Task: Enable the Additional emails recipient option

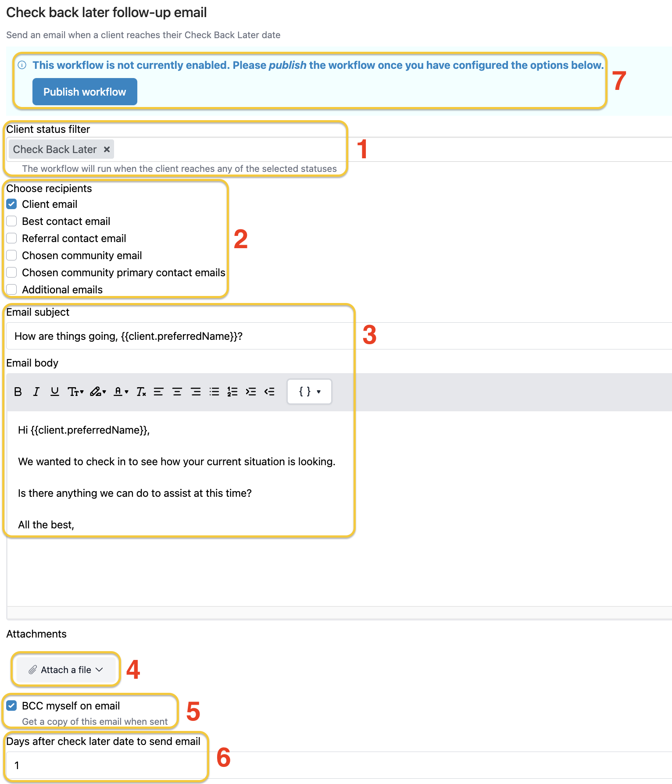Action: point(11,289)
